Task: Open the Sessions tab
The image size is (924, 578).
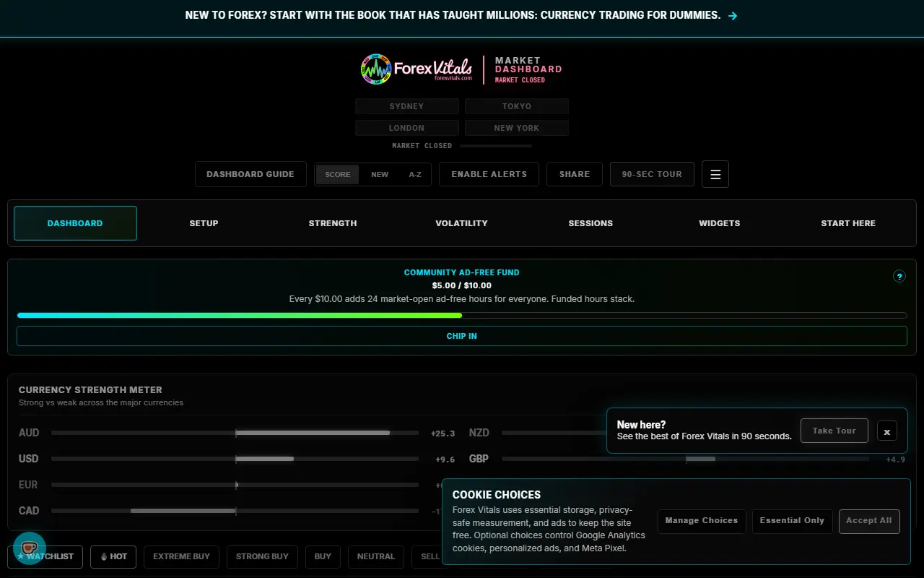Action: tap(590, 223)
